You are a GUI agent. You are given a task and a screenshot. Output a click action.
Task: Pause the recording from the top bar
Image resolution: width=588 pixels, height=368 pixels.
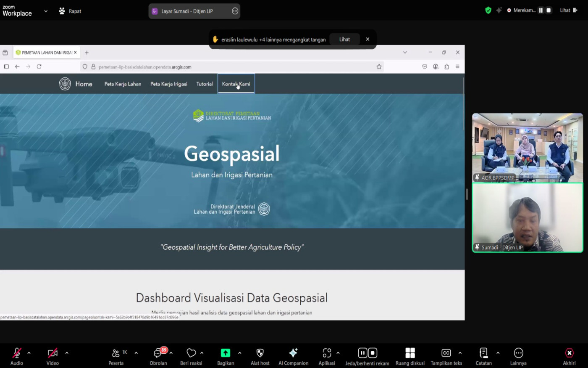coord(541,11)
